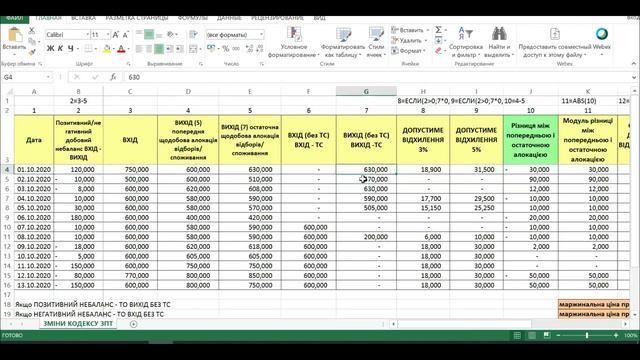640x360 pixels.
Task: Click the Copy icon in the clipboard group
Action: click(31, 41)
